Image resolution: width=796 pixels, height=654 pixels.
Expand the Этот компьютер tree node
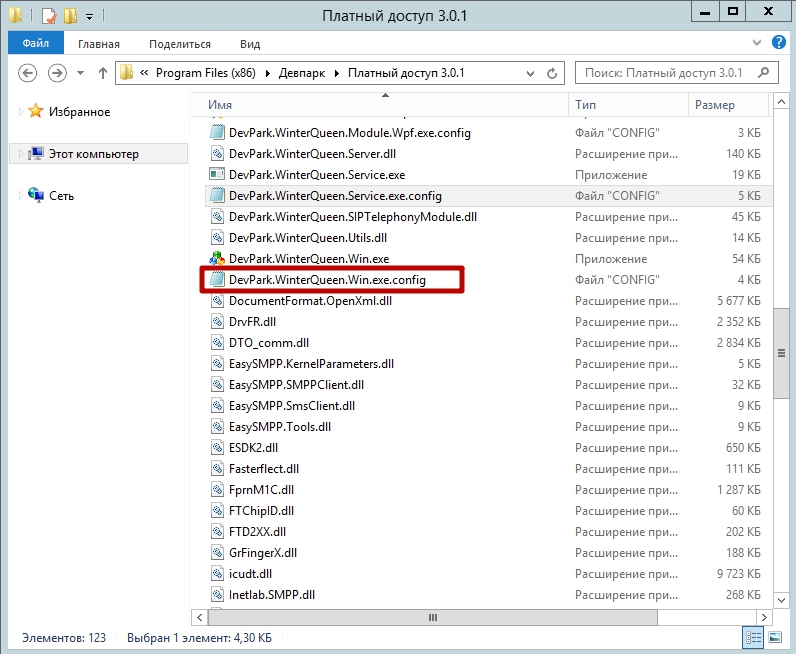coord(21,154)
